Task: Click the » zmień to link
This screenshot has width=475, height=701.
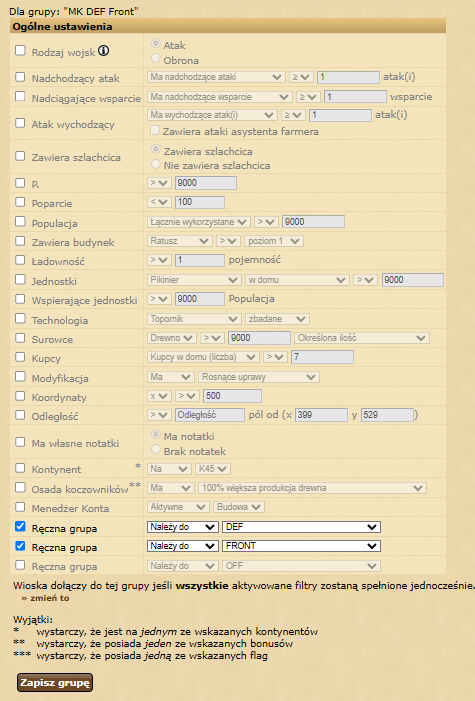Action: tap(45, 598)
